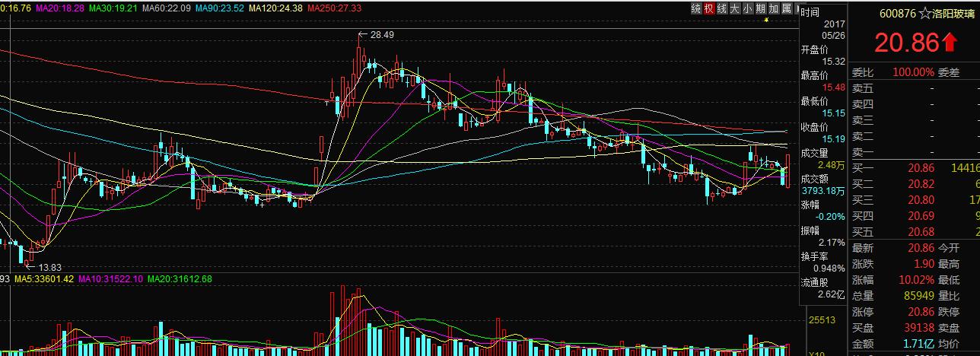
Task: Select the 线 drawing tool button
Action: click(x=722, y=8)
